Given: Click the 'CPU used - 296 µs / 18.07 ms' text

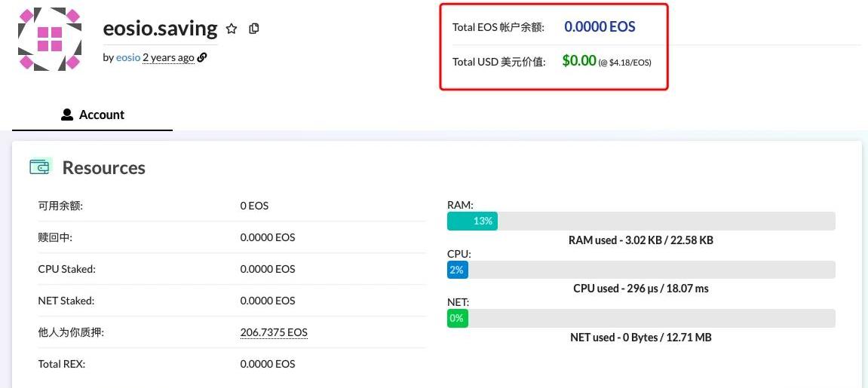Looking at the screenshot, I should click(x=641, y=289).
